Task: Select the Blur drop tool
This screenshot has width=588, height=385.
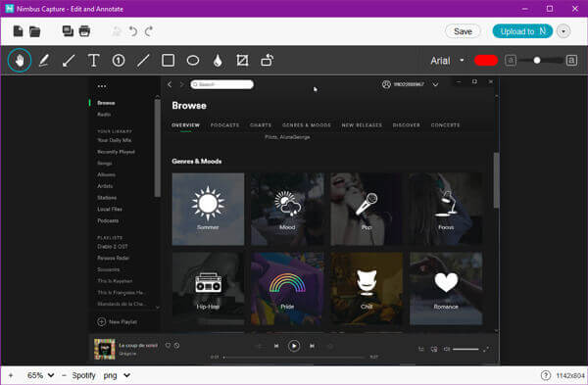Action: click(x=218, y=61)
